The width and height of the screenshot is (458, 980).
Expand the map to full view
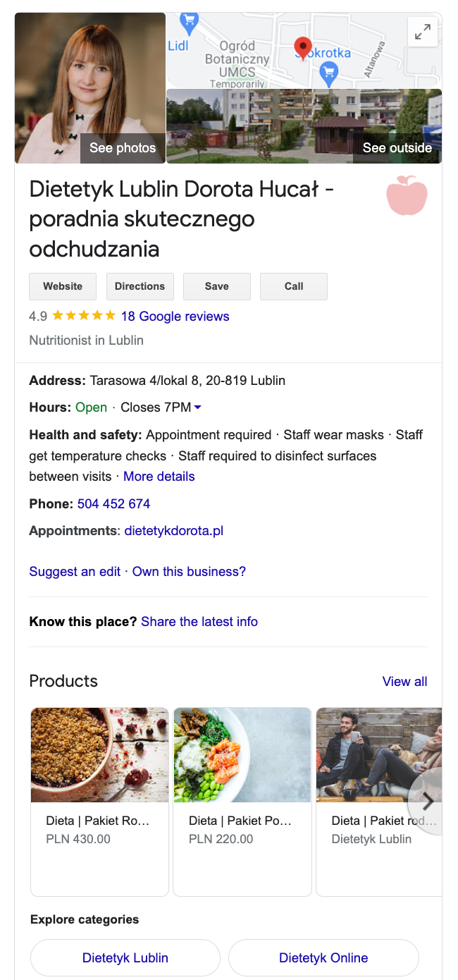[x=423, y=32]
